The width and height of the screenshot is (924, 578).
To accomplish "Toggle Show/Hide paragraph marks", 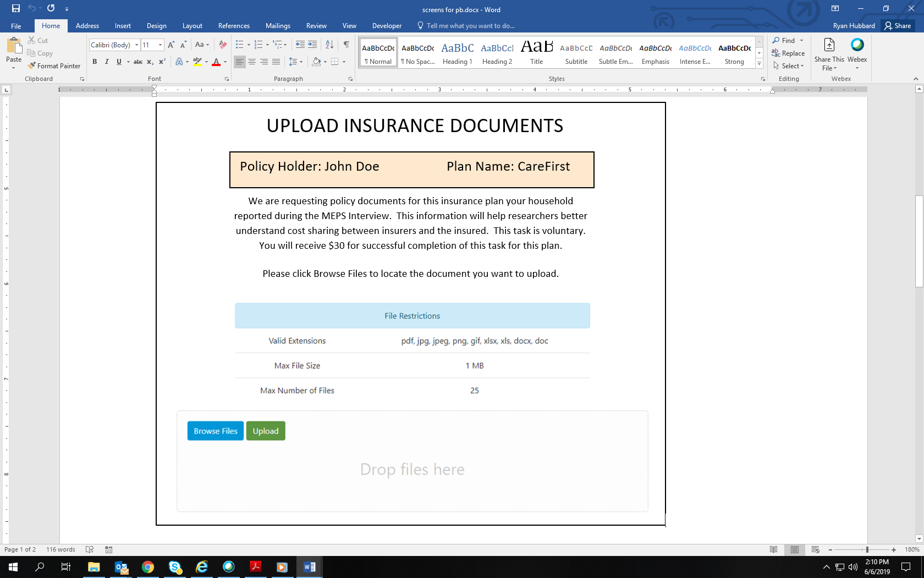I will 346,45.
